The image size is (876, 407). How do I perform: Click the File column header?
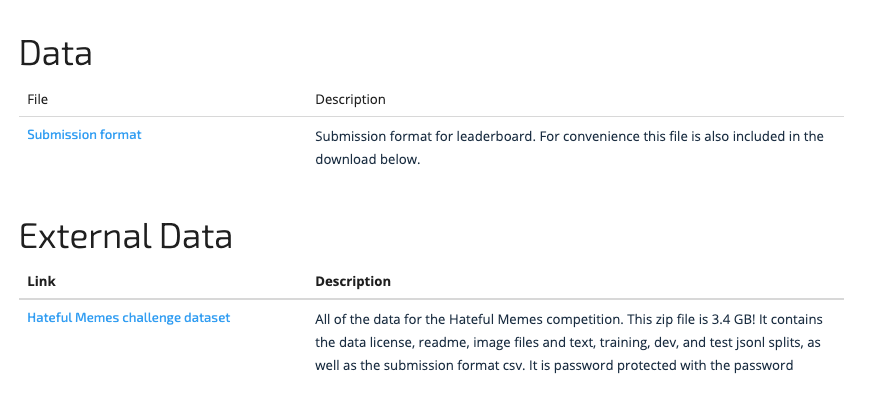[38, 99]
